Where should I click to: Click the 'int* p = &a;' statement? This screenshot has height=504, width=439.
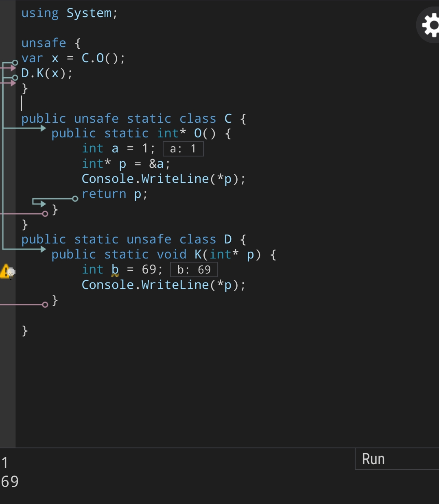tap(126, 164)
